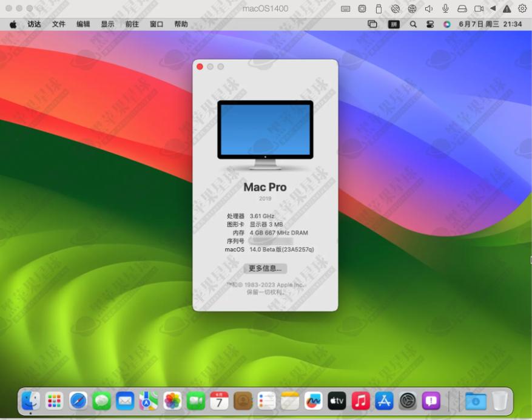This screenshot has width=532, height=420.
Task: Open the USB device icon in VM toolbar
Action: pyautogui.click(x=379, y=9)
